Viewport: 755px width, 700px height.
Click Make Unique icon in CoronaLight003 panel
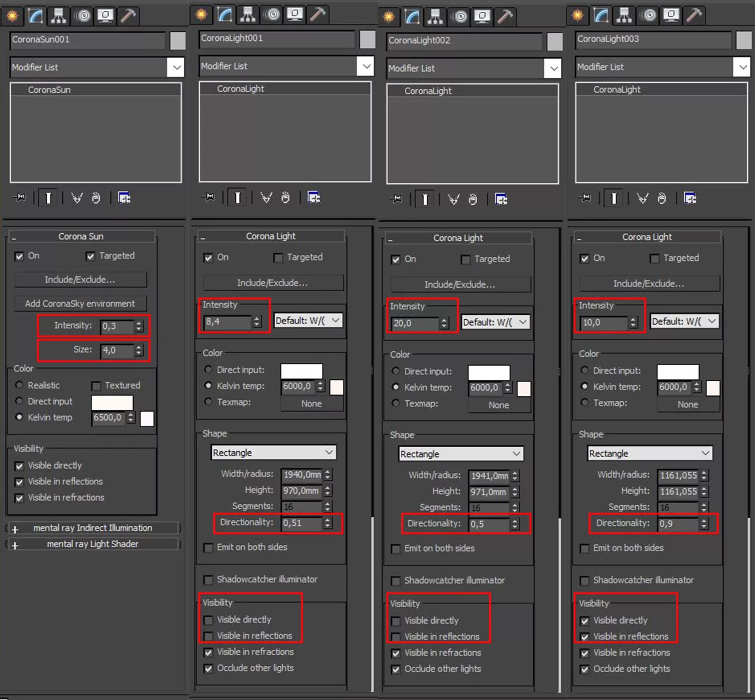[x=642, y=198]
